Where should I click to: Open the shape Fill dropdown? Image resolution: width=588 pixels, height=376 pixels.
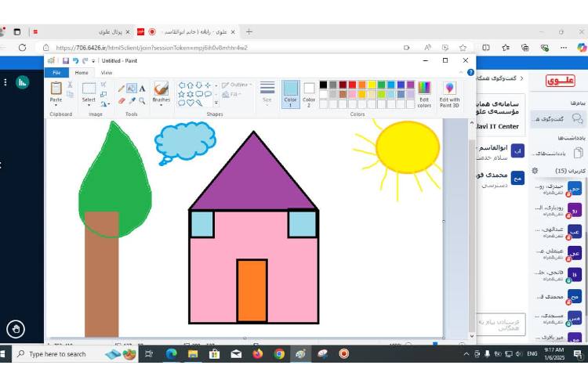point(232,94)
